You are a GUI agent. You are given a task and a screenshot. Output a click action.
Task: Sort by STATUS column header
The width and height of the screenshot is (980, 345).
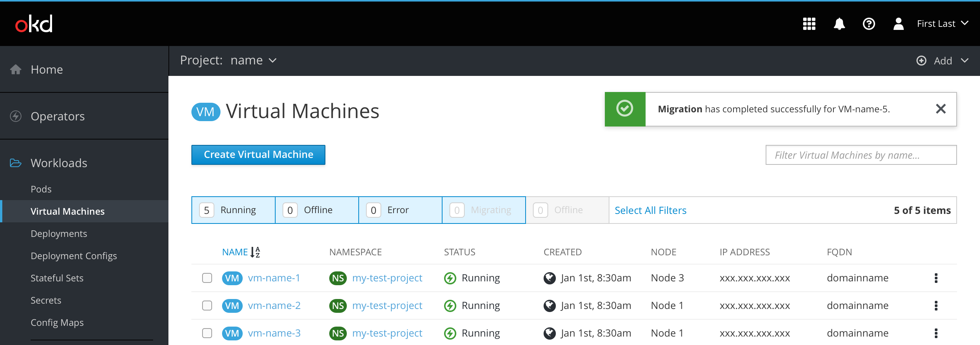[460, 252]
